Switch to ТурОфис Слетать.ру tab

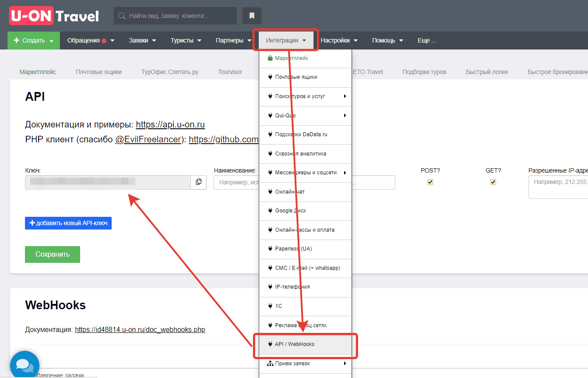pos(170,72)
